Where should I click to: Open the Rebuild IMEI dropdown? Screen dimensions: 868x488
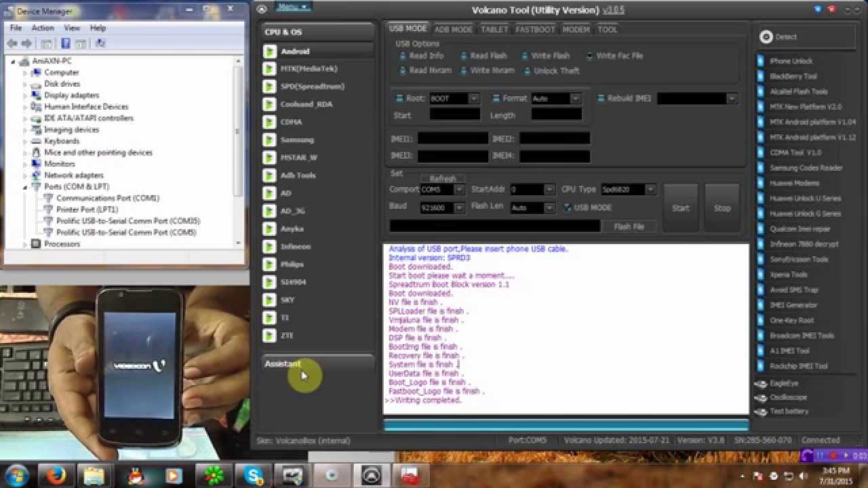click(731, 98)
